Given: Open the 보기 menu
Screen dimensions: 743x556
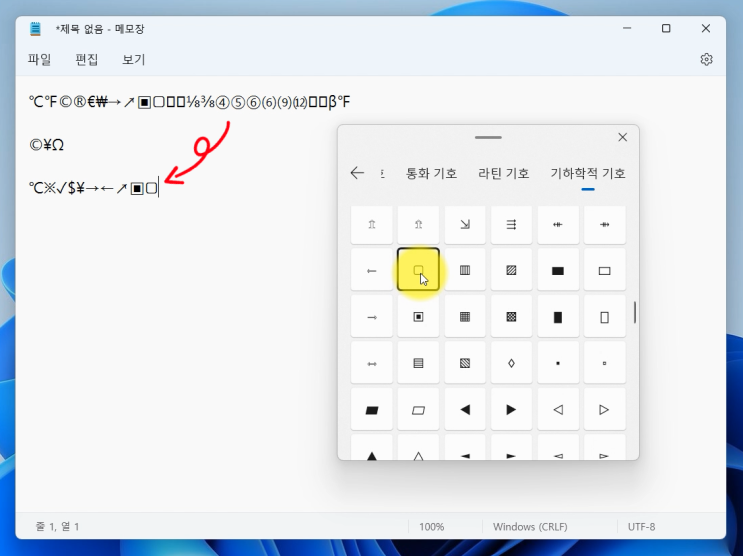Looking at the screenshot, I should (134, 59).
